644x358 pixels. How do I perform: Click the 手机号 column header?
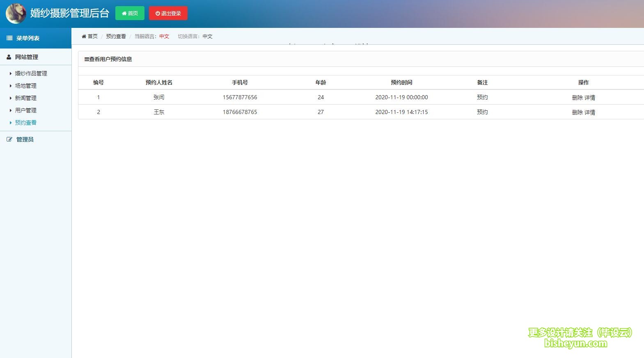pyautogui.click(x=240, y=82)
